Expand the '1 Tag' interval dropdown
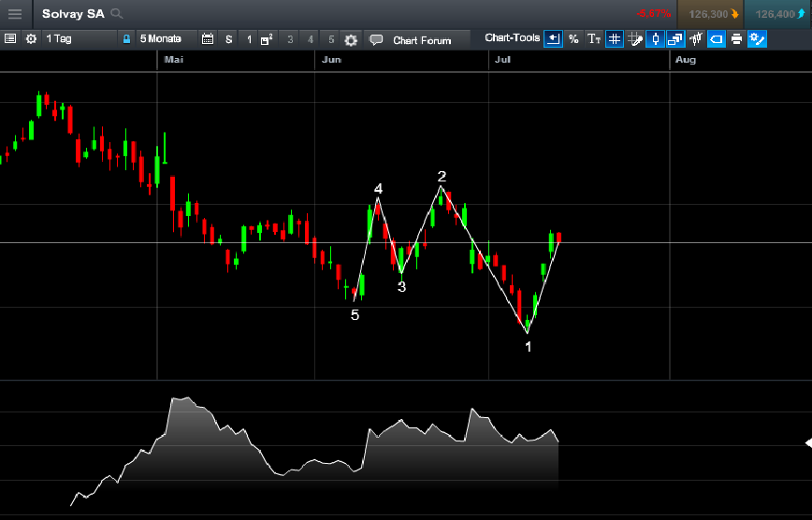812x520 pixels. tap(59, 39)
